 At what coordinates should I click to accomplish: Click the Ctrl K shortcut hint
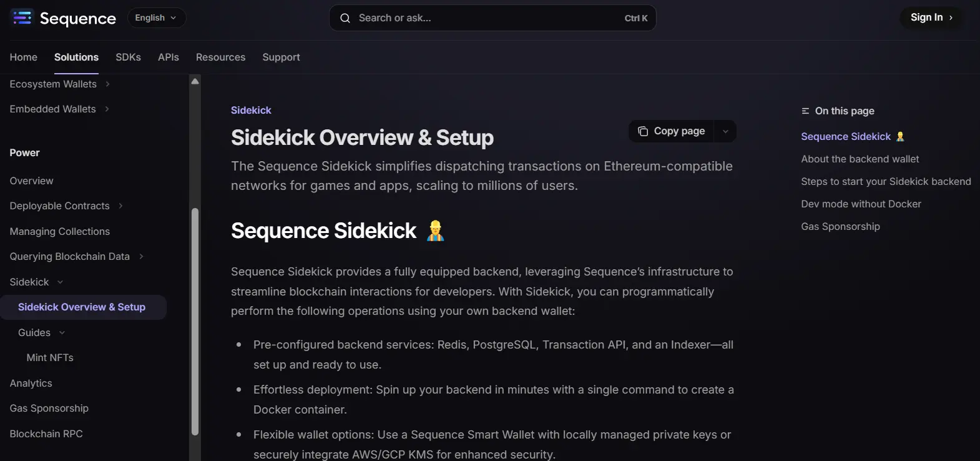[x=636, y=18]
